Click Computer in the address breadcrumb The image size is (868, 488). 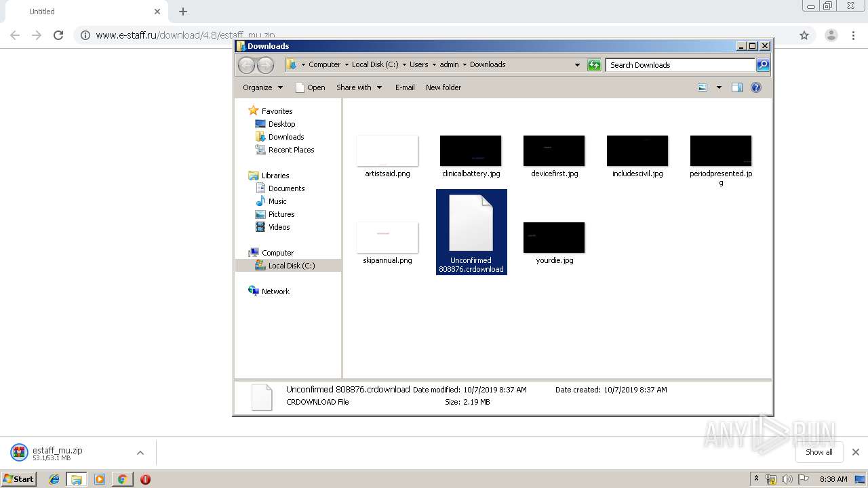[324, 65]
